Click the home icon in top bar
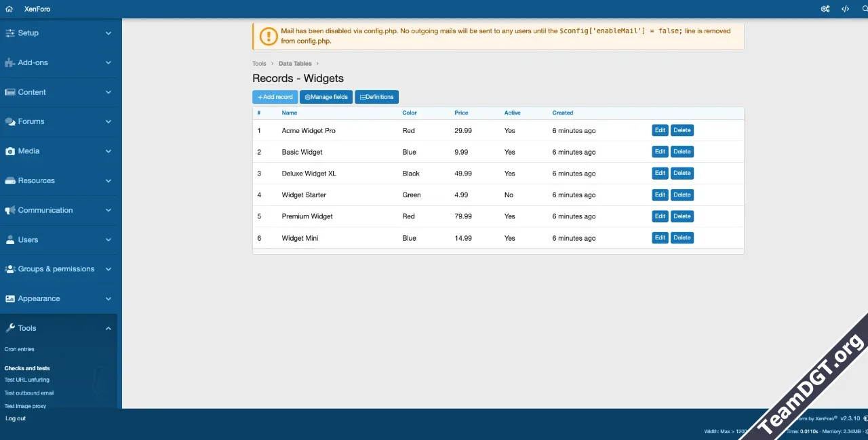 point(9,9)
